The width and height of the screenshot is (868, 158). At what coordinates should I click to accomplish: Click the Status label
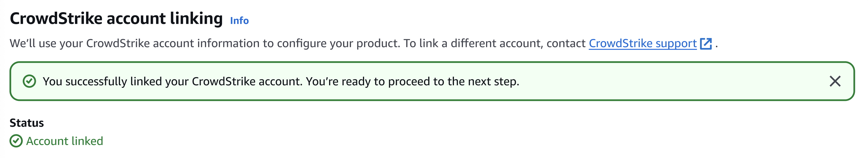27,123
